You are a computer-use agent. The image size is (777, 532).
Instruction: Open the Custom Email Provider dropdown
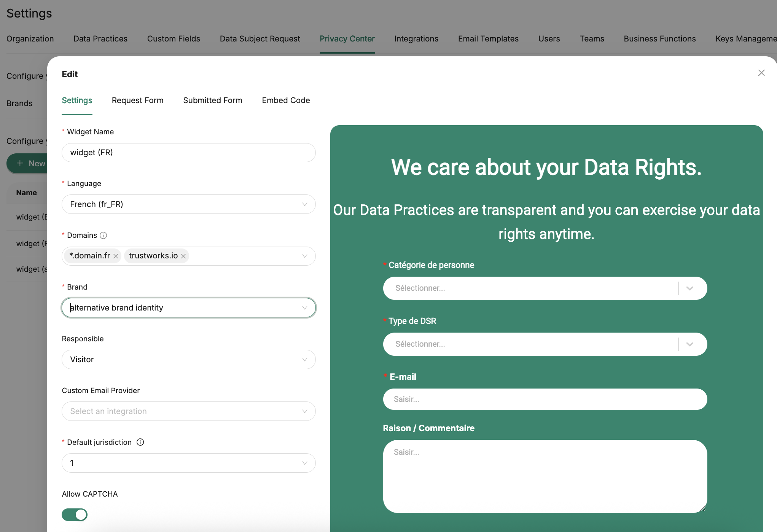click(188, 411)
